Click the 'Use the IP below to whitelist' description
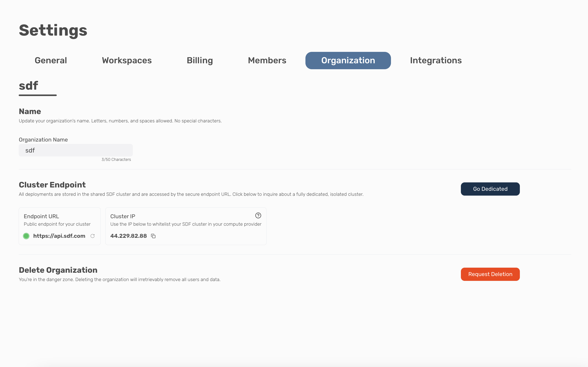The image size is (588, 367). coord(186,224)
